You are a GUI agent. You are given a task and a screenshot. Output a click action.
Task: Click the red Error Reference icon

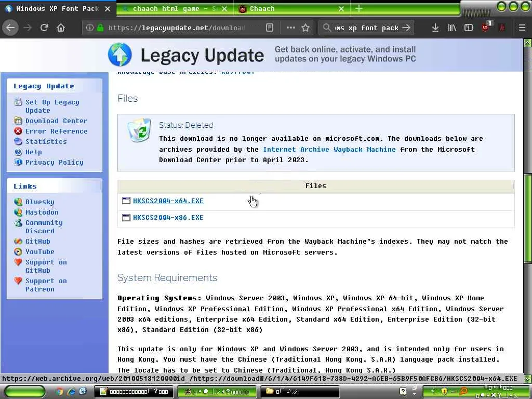18,131
